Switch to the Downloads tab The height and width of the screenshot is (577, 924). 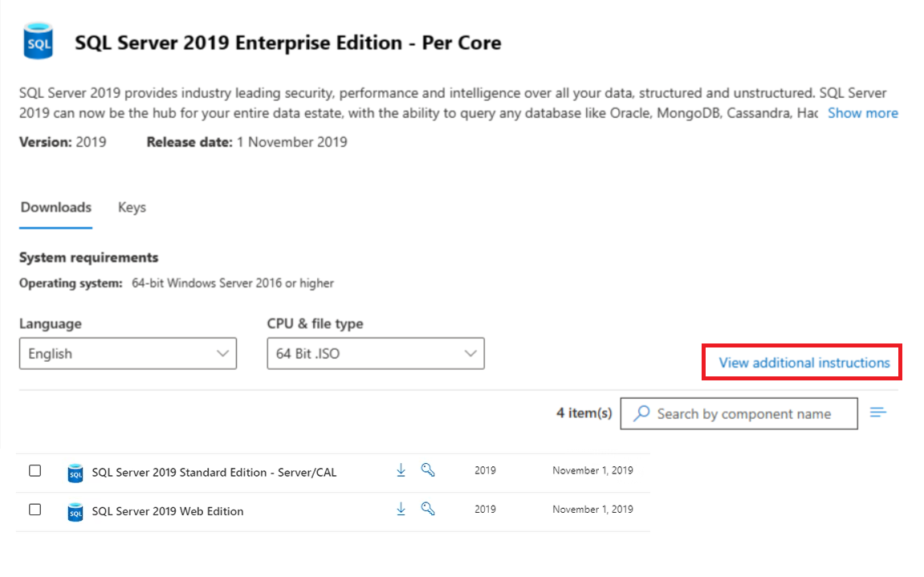tap(56, 207)
